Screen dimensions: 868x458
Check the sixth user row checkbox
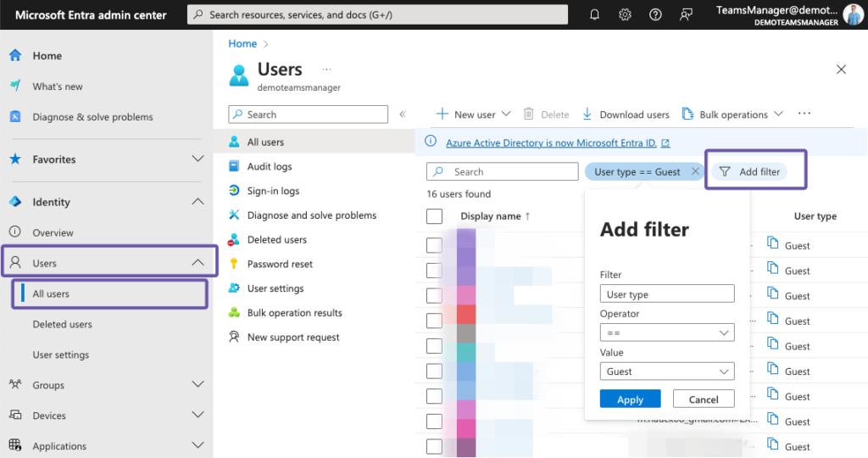[x=435, y=371]
